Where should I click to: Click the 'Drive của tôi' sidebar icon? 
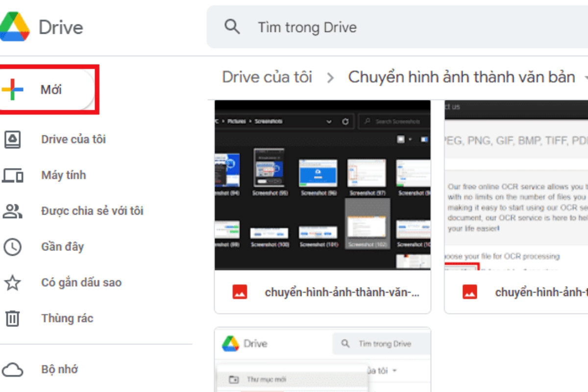12,140
